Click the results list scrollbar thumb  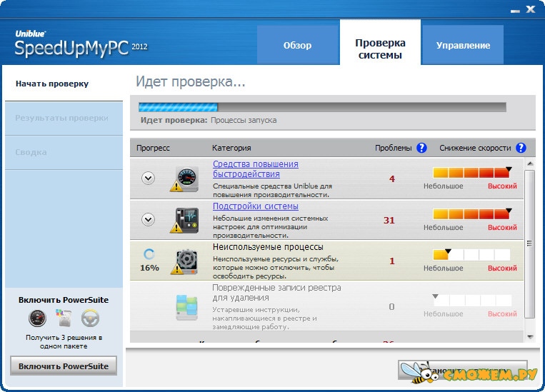point(530,243)
